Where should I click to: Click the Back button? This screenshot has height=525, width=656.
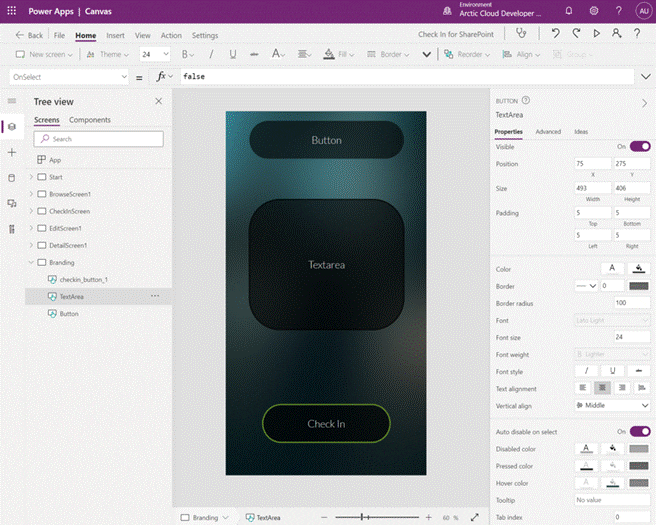coord(29,35)
